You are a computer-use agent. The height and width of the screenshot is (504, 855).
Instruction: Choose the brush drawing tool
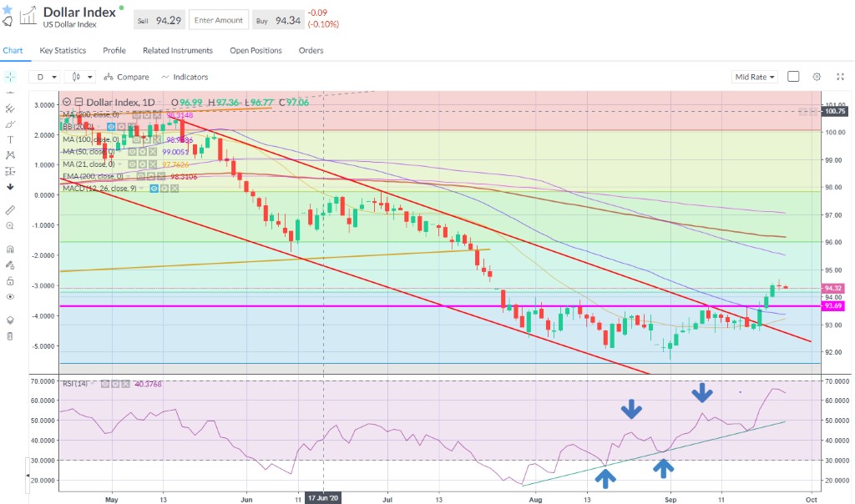tap(10, 124)
